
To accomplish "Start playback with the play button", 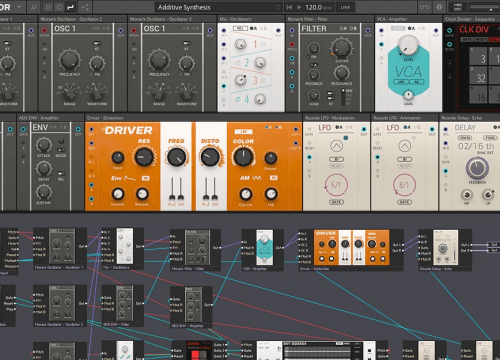I will click(x=299, y=7).
